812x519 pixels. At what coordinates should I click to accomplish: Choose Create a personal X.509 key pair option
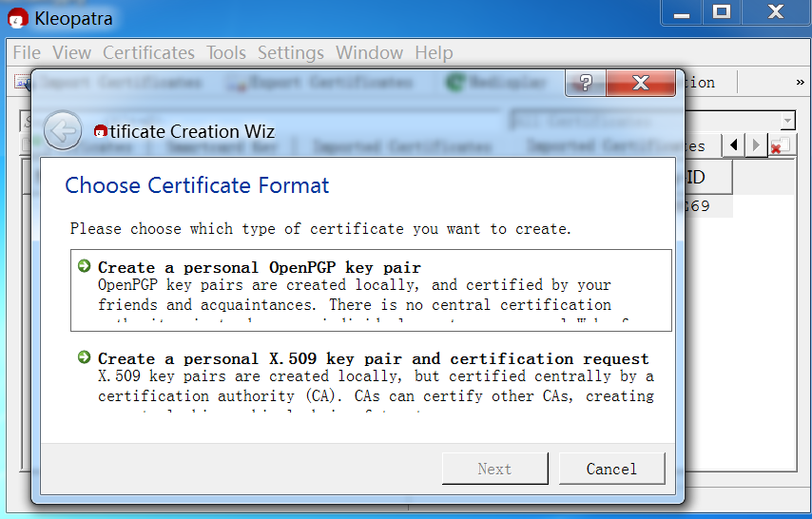point(371,382)
